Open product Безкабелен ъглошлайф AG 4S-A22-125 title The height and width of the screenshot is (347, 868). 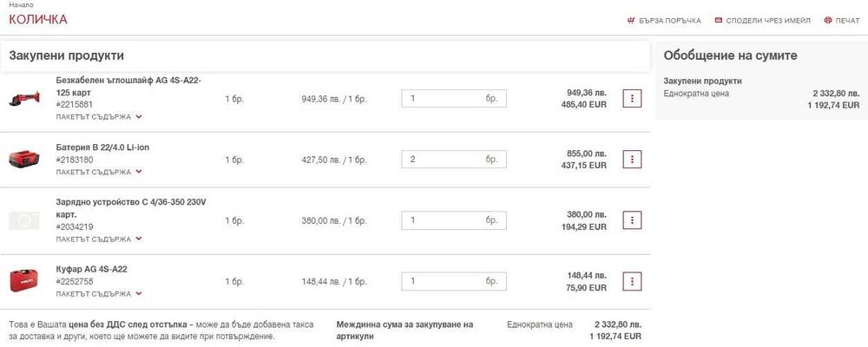click(128, 87)
